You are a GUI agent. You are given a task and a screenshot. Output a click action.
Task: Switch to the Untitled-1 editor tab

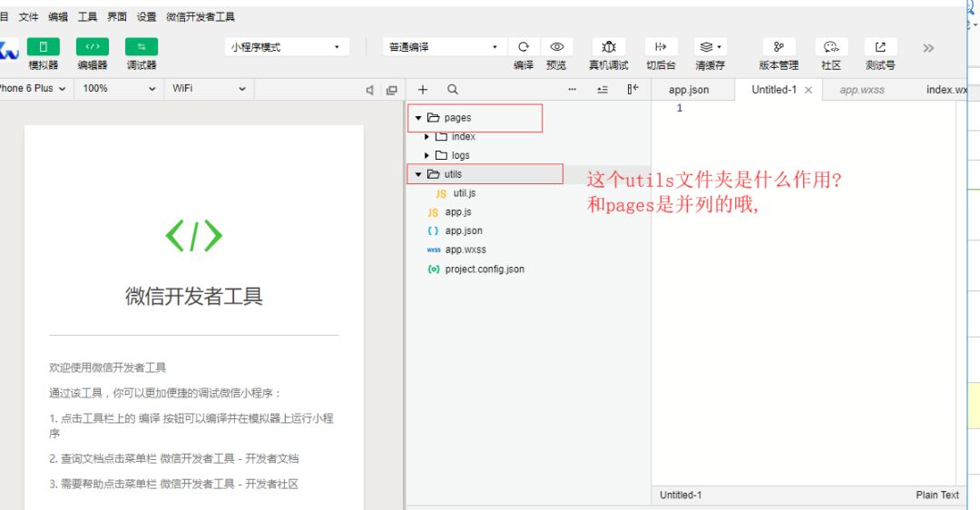pyautogui.click(x=774, y=89)
